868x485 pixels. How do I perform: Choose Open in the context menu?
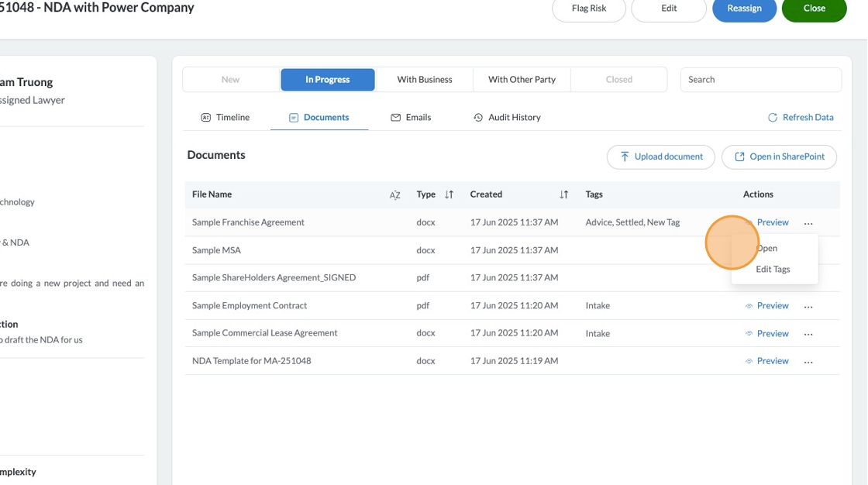766,249
